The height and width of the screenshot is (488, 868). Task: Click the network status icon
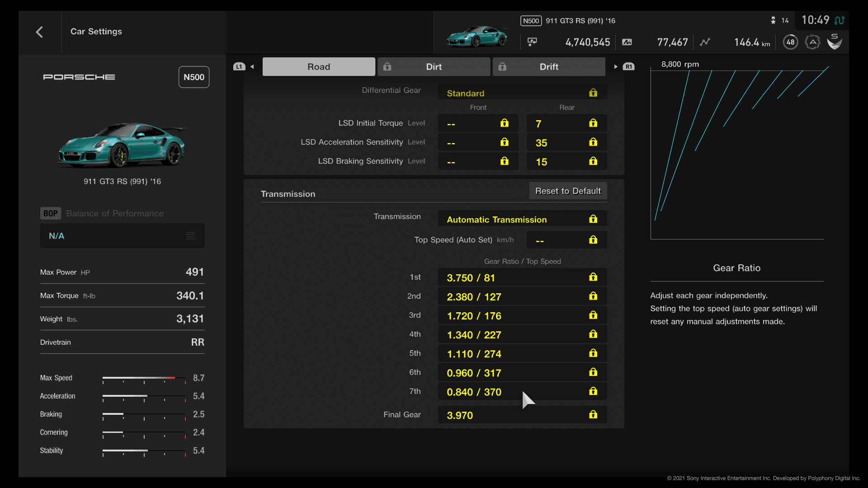pyautogui.click(x=840, y=20)
